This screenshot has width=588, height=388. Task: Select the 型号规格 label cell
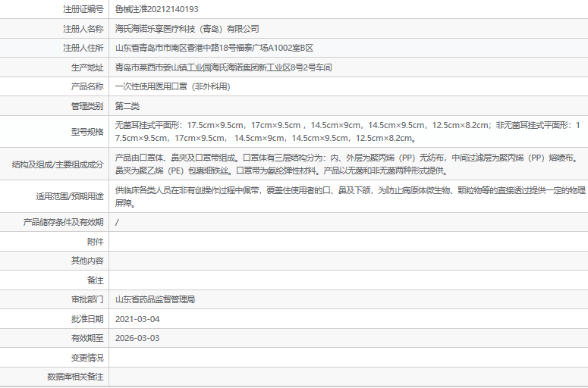click(86, 131)
